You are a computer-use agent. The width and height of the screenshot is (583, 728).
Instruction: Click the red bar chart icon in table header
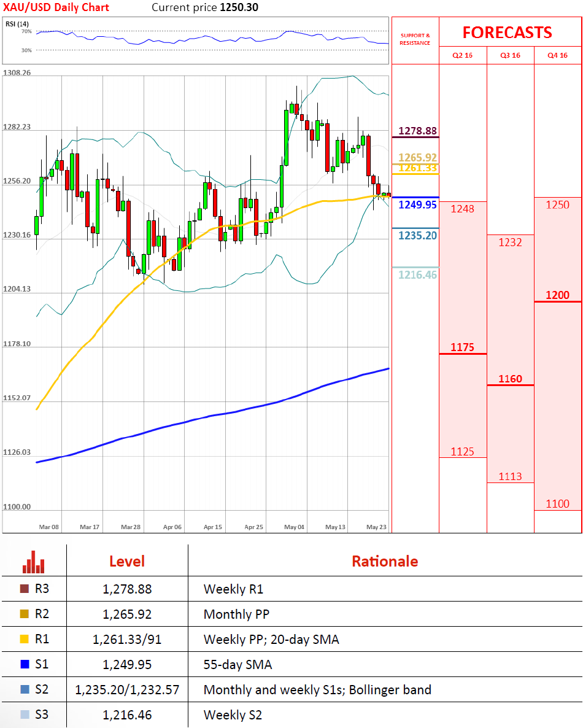coord(33,562)
